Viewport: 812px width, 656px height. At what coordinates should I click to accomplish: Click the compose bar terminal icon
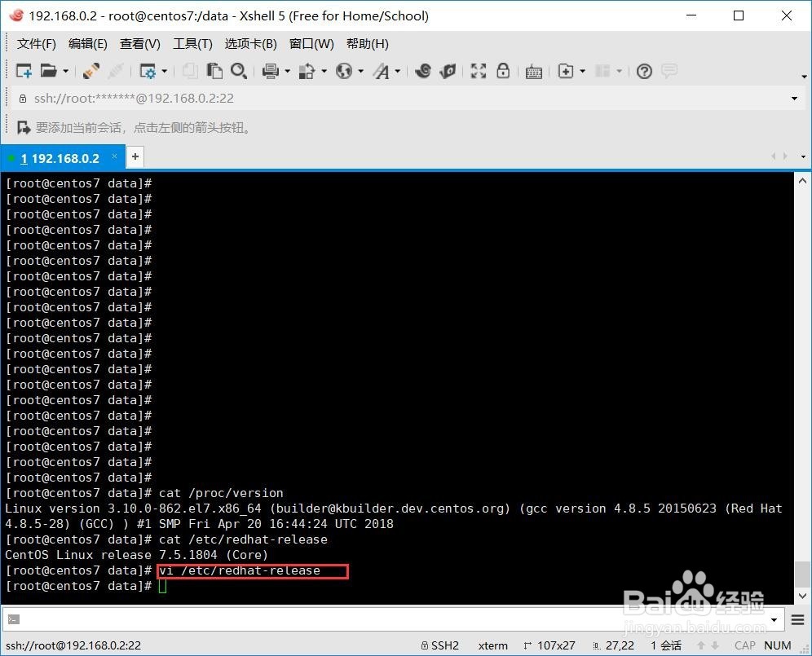coord(14,619)
